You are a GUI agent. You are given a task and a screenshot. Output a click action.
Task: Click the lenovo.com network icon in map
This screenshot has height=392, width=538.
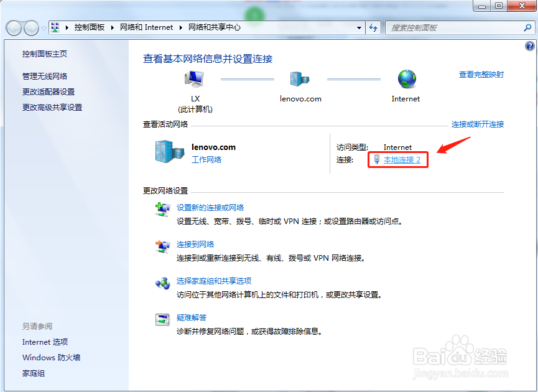[x=300, y=79]
